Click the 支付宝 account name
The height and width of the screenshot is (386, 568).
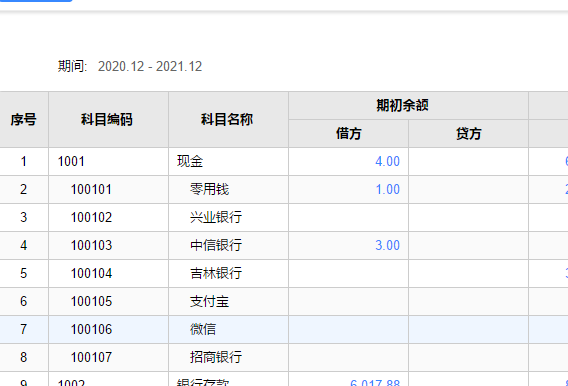pyautogui.click(x=209, y=302)
